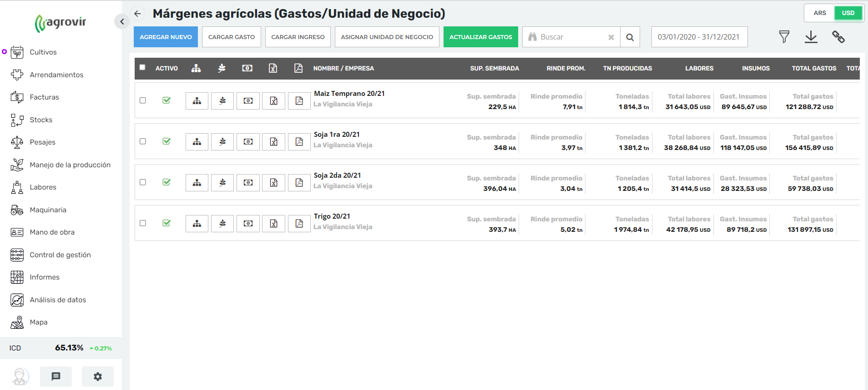Open Manejo de la producción menu
Screen dimensions: 868x390
click(70, 165)
